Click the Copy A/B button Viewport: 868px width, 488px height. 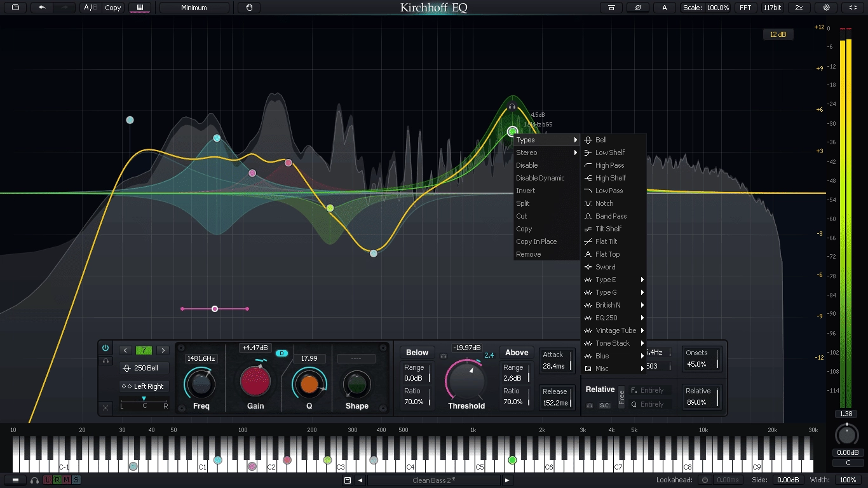coord(113,8)
